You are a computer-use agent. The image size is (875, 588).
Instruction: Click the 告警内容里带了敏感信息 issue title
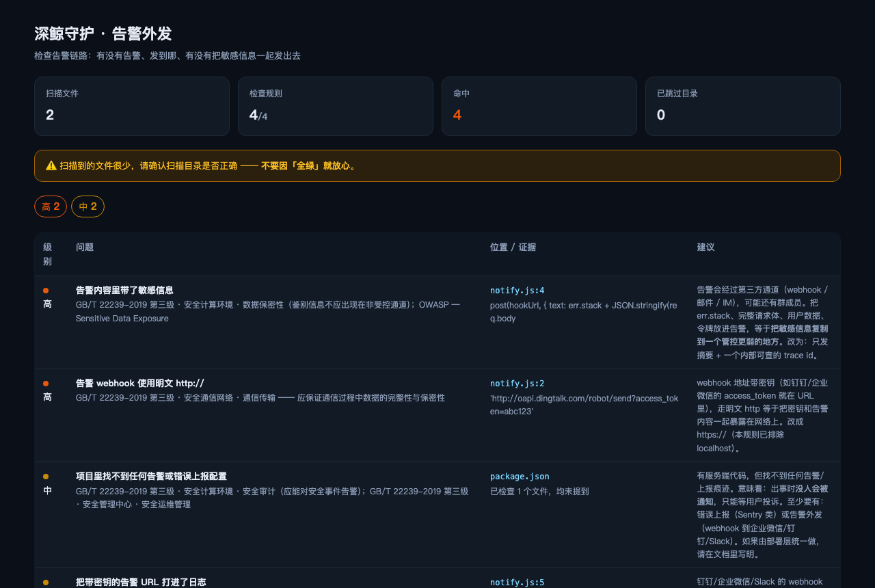pos(124,291)
